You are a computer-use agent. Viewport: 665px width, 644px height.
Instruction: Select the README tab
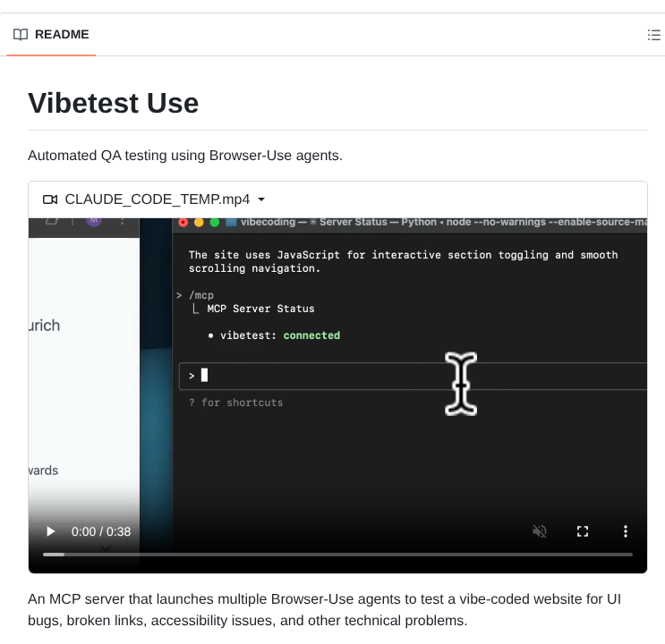(51, 35)
